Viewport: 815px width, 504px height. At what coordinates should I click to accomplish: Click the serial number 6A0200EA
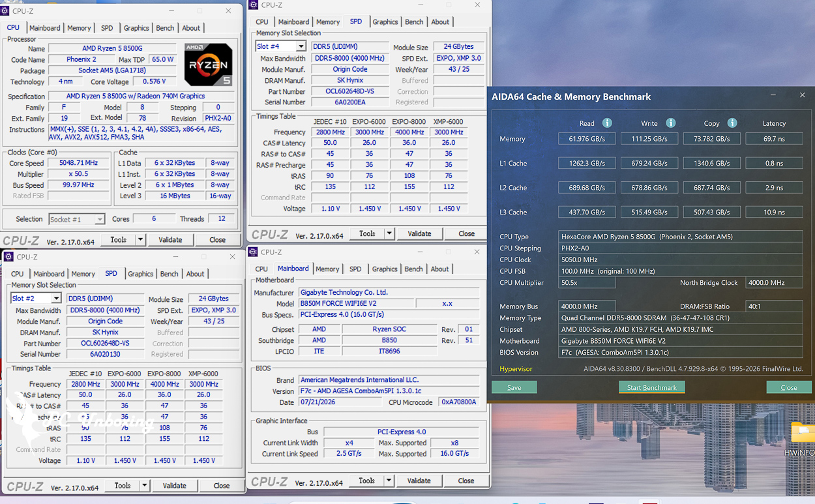tap(350, 102)
